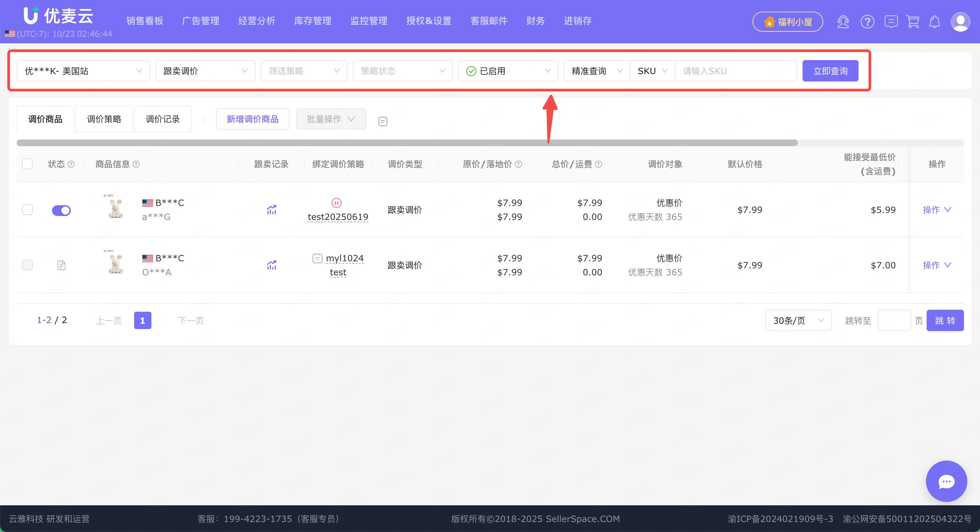Expand the 跟卖调价 type dropdown
Viewport: 980px width, 532px height.
point(205,71)
